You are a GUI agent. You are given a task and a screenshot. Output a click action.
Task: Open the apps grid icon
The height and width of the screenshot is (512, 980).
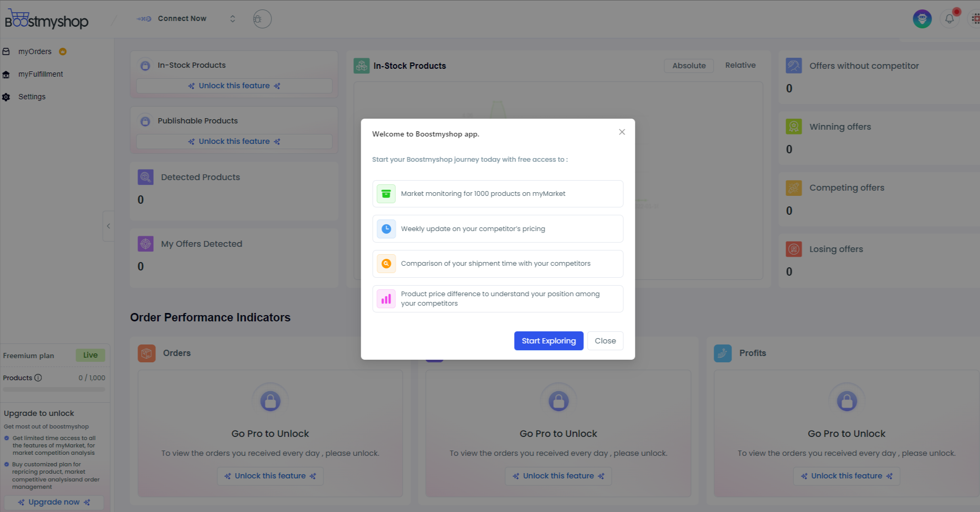click(x=975, y=19)
